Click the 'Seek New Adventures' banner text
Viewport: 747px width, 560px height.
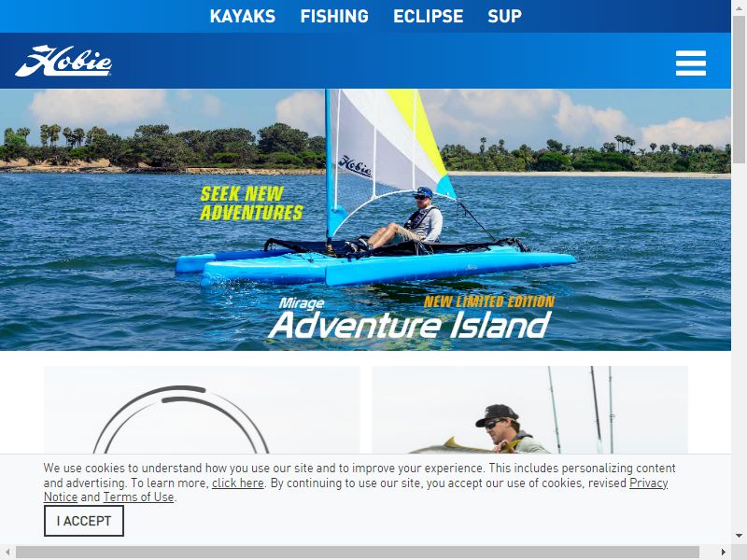251,203
